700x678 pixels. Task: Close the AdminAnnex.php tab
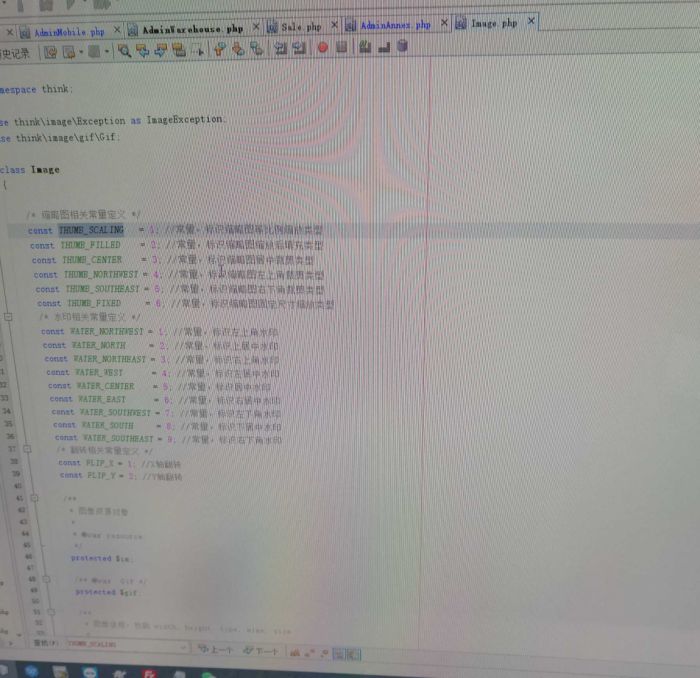point(441,25)
